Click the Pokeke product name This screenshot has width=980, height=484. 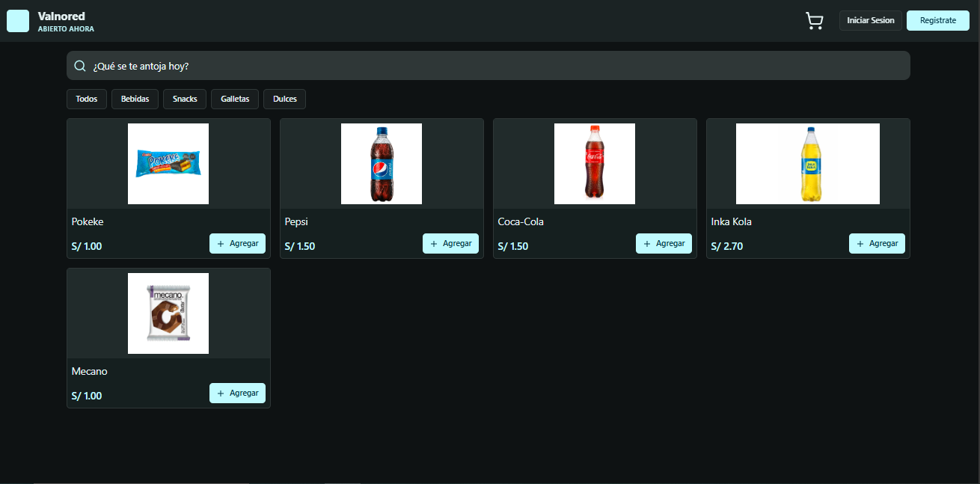[x=87, y=222]
